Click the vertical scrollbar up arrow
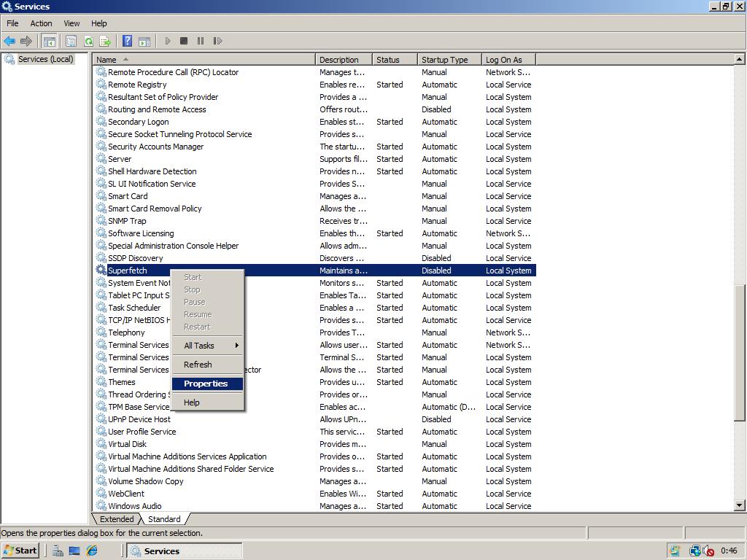Viewport: 747px width, 560px height. 739,60
